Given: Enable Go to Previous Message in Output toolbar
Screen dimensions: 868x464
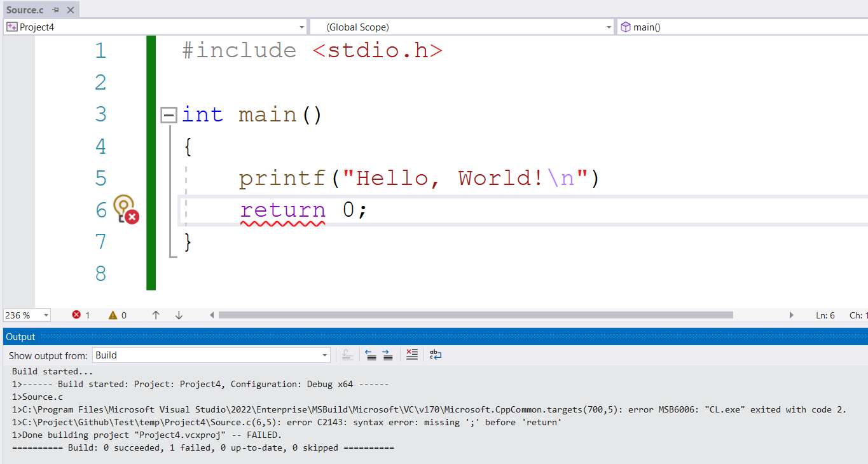Looking at the screenshot, I should (x=371, y=355).
